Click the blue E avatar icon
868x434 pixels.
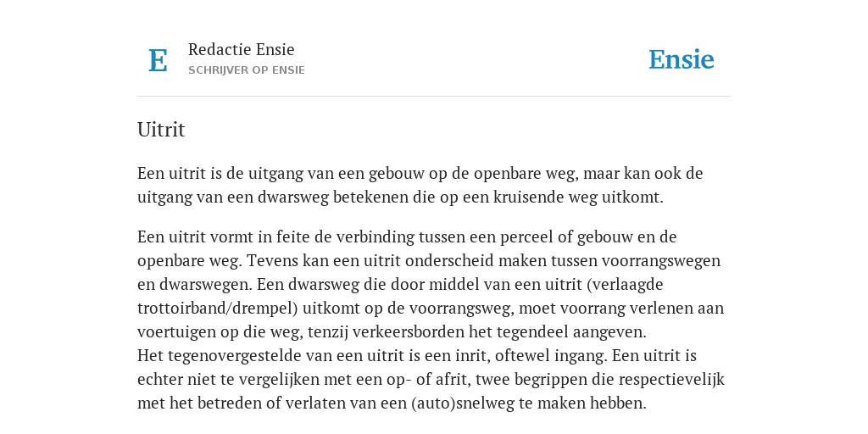(x=158, y=60)
